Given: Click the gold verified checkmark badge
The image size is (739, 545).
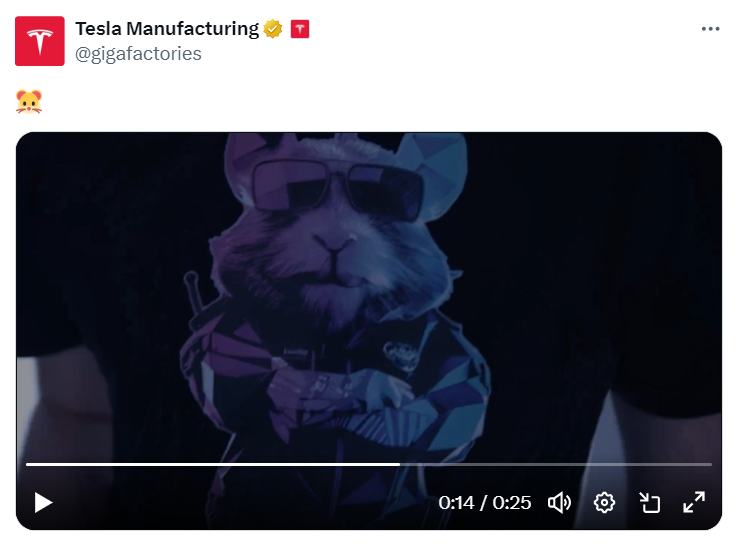Looking at the screenshot, I should 272,29.
